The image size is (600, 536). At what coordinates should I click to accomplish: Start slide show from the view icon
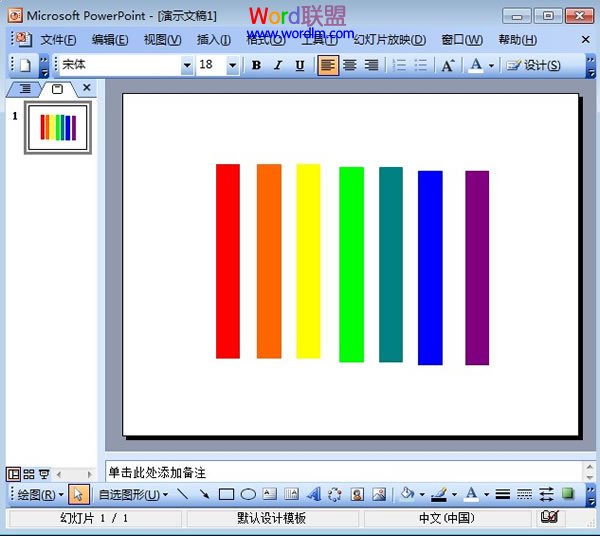[44, 474]
